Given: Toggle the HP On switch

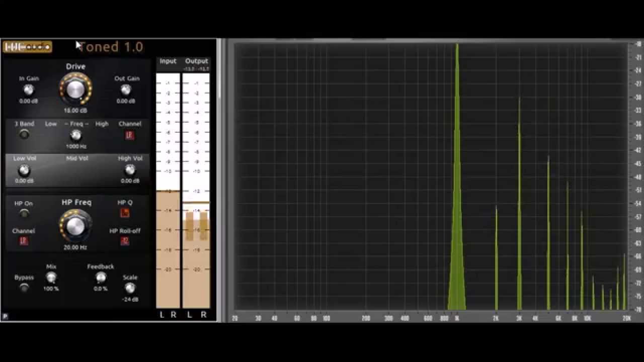Looking at the screenshot, I should pyautogui.click(x=24, y=214).
